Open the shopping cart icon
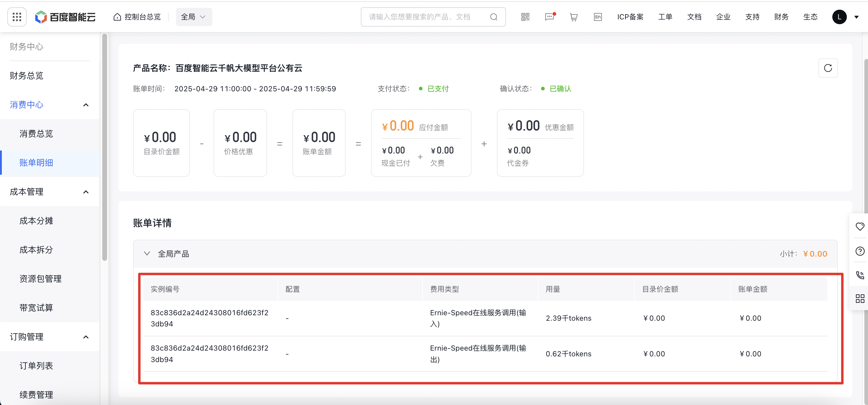 [x=573, y=17]
